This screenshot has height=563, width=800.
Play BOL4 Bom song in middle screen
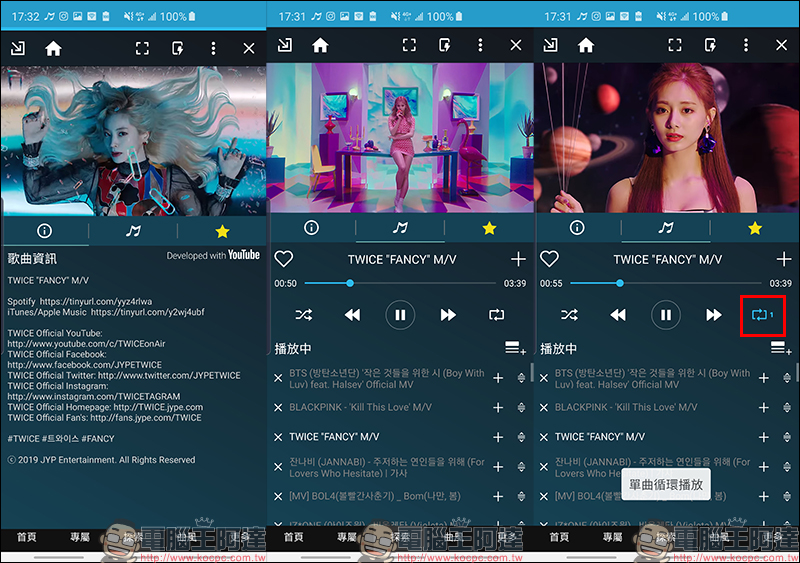point(374,496)
